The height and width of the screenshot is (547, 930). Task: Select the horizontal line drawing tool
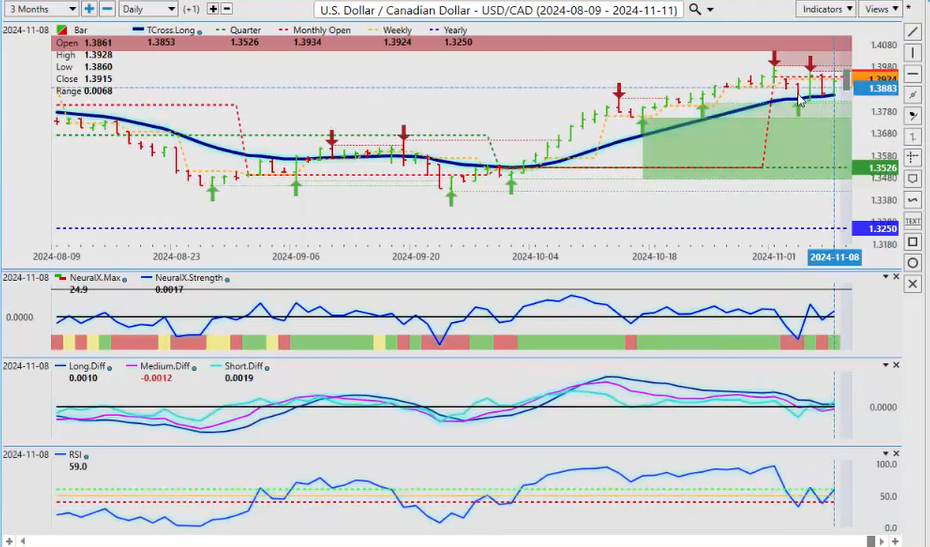click(913, 74)
